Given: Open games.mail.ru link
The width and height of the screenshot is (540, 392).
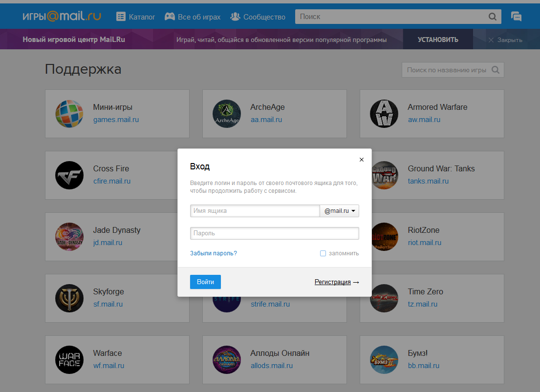Looking at the screenshot, I should [116, 120].
